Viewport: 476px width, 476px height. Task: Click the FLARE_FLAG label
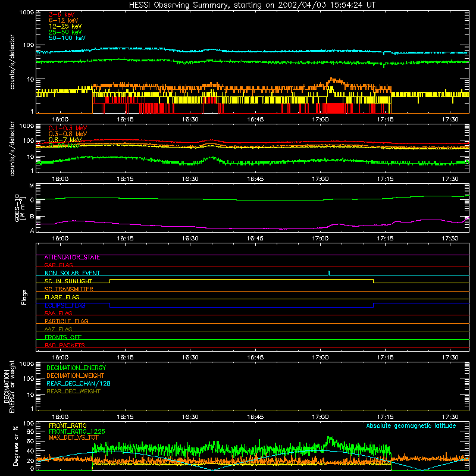[62, 297]
